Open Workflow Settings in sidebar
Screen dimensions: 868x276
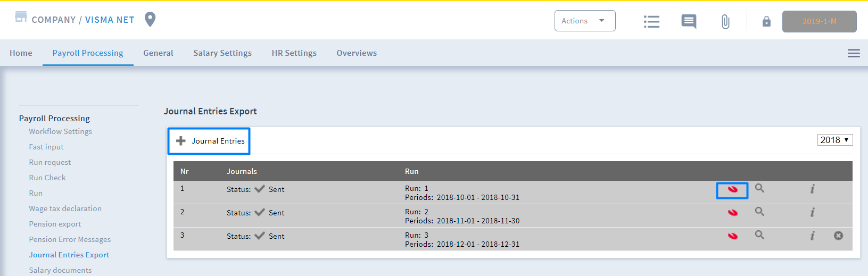click(60, 131)
